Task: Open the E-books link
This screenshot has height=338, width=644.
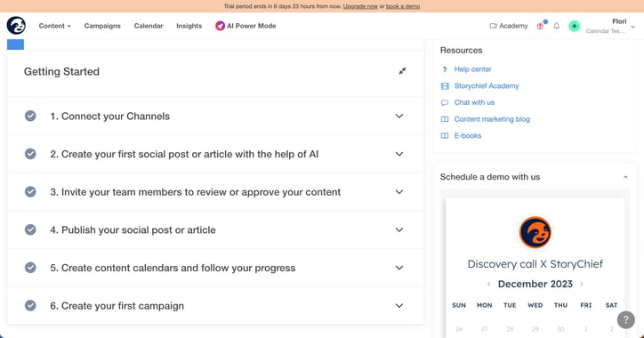Action: (x=468, y=135)
